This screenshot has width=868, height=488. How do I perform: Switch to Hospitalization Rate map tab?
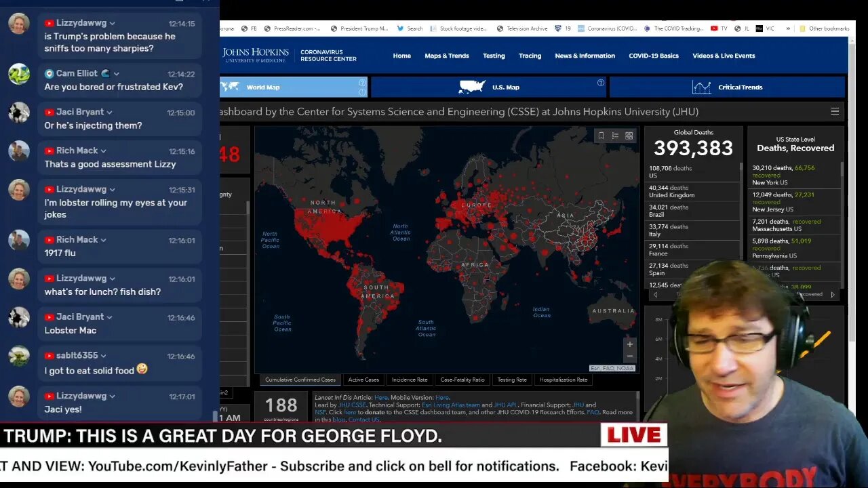[x=564, y=380]
